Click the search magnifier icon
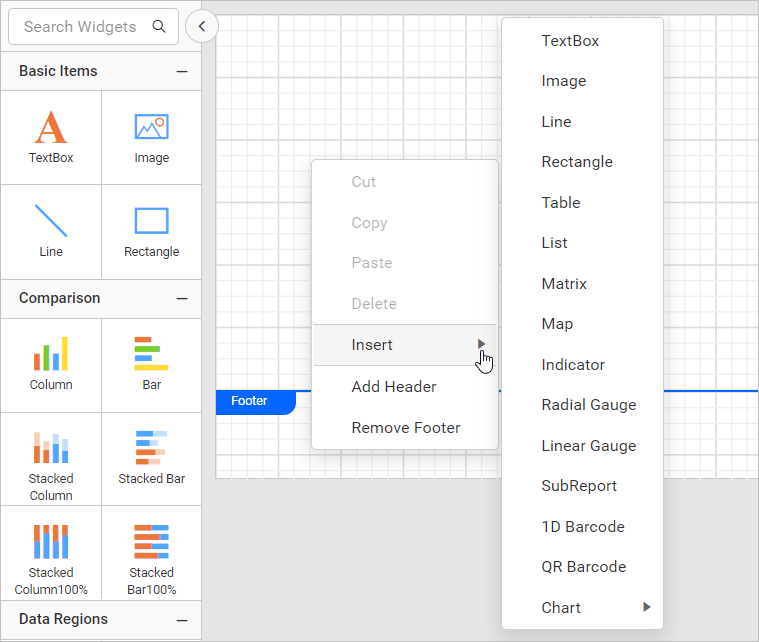Viewport: 759px width, 642px height. (x=159, y=27)
